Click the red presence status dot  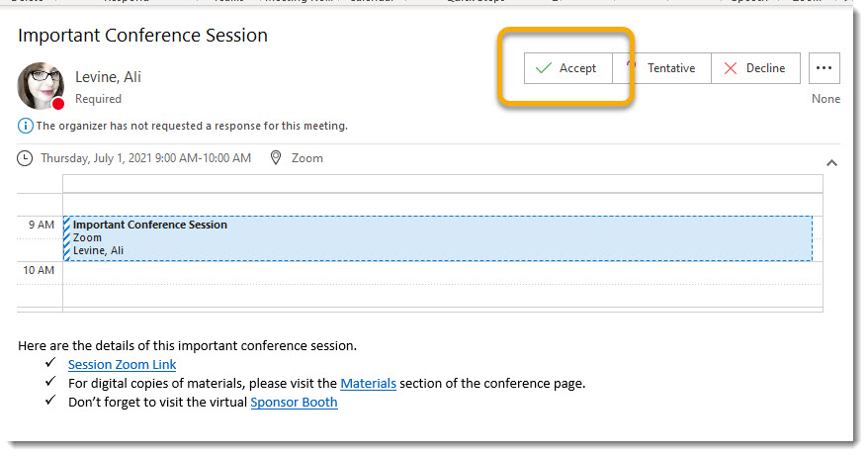coord(58,103)
